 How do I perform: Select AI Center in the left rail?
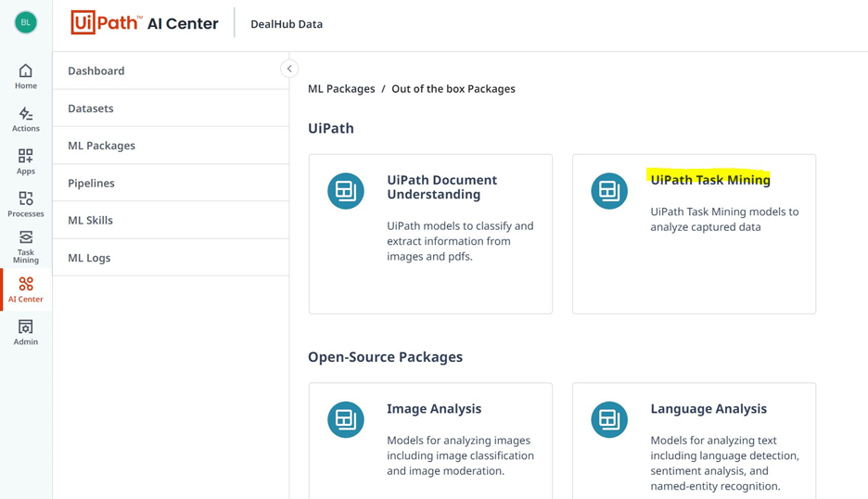tap(25, 289)
